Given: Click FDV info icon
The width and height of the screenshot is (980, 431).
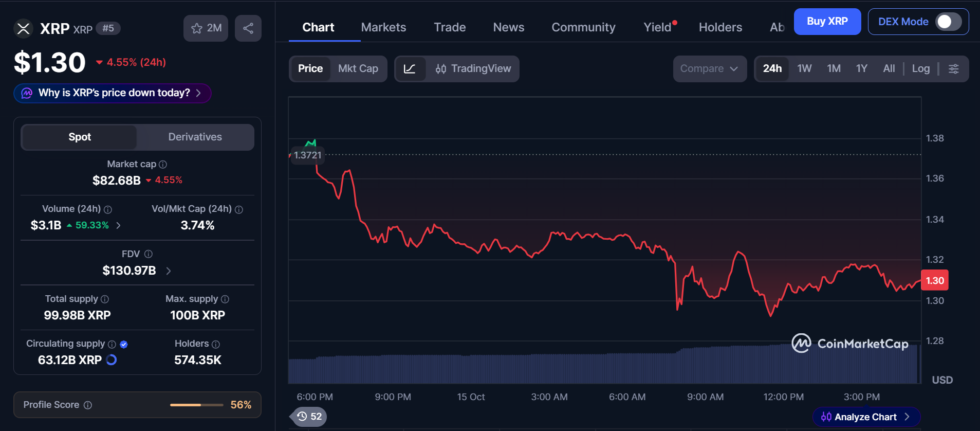Looking at the screenshot, I should pyautogui.click(x=149, y=254).
